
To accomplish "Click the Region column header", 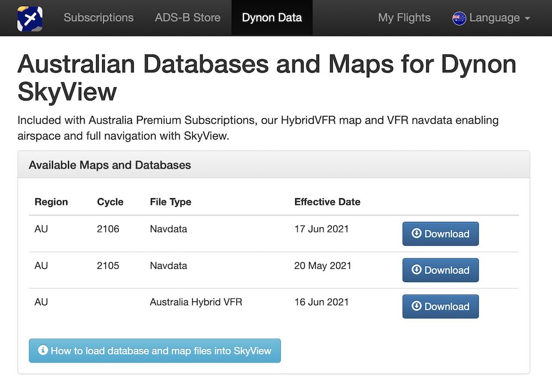I will (x=51, y=202).
